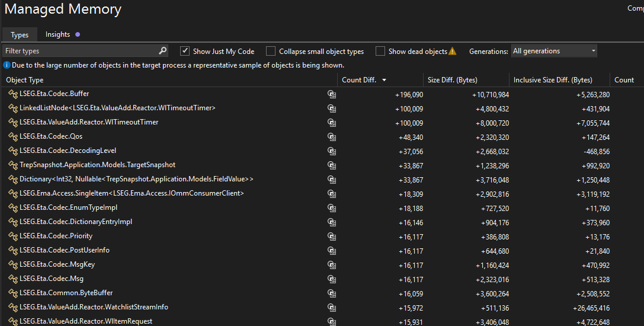Uncheck Show Just My Code checkbox
Viewport: 644px width, 326px height.
[185, 51]
